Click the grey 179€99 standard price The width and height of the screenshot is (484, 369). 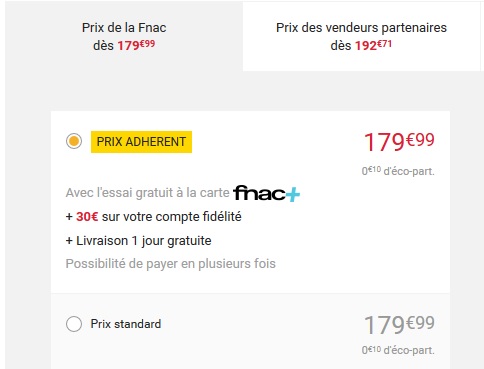[x=399, y=324]
